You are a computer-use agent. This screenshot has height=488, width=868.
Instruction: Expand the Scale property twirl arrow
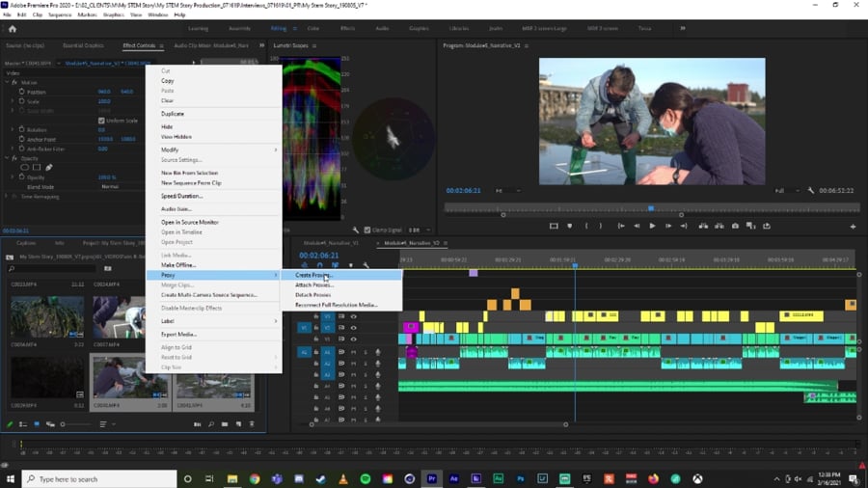(x=13, y=102)
